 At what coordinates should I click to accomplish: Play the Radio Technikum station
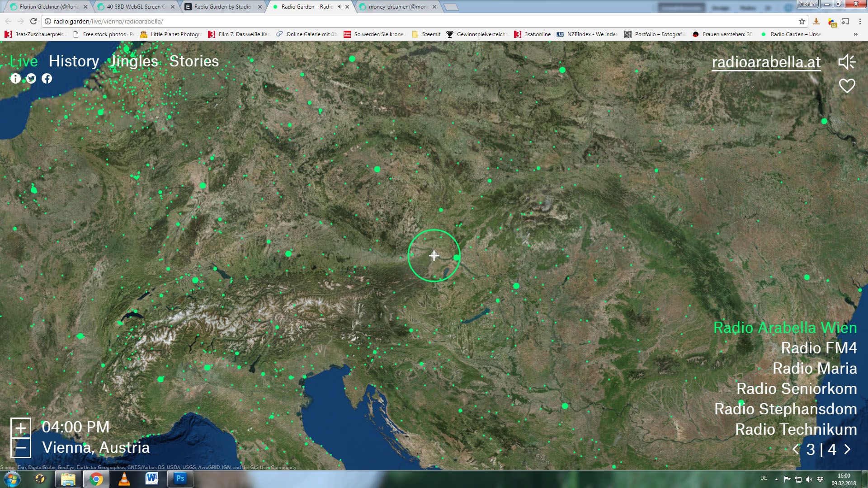pyautogui.click(x=796, y=429)
